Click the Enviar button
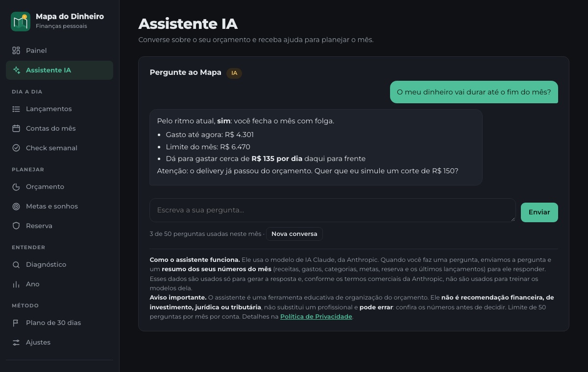This screenshot has width=588, height=372. point(539,212)
